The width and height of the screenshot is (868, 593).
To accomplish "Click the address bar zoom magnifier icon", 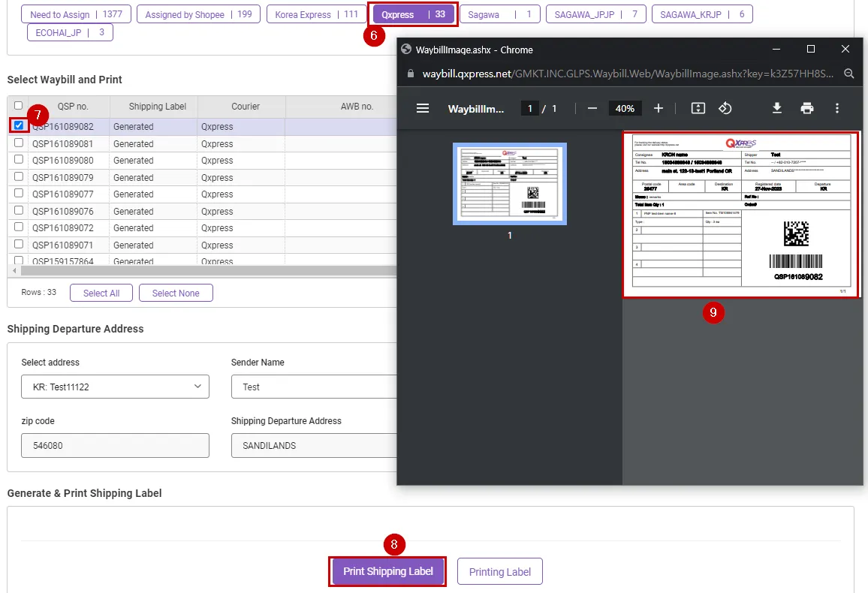I will [848, 74].
